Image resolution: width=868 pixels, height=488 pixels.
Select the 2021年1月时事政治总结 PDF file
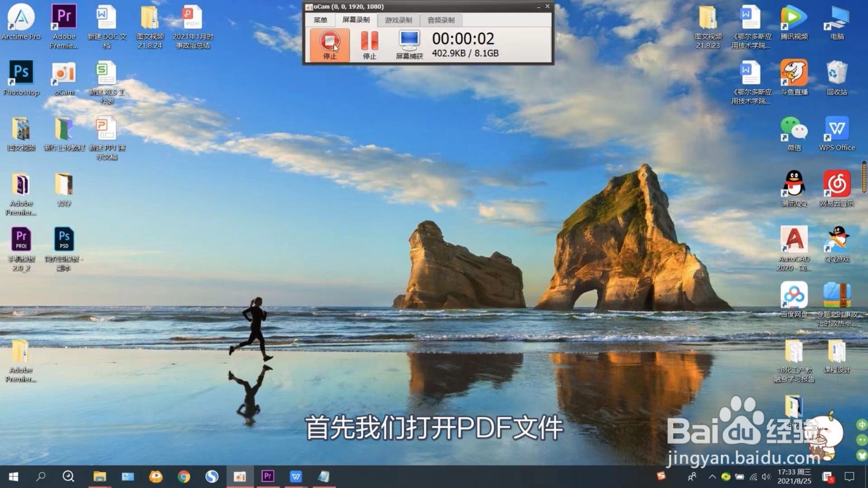pyautogui.click(x=193, y=26)
